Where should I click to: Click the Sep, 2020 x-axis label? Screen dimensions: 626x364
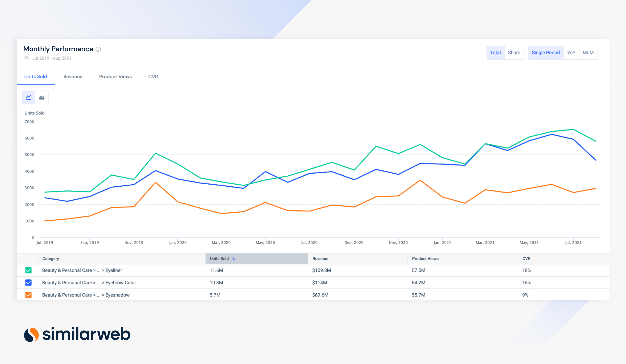point(354,242)
